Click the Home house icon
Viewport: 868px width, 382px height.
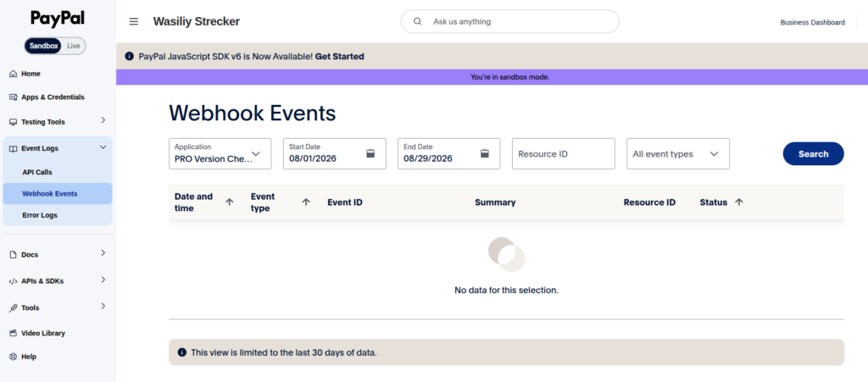14,74
